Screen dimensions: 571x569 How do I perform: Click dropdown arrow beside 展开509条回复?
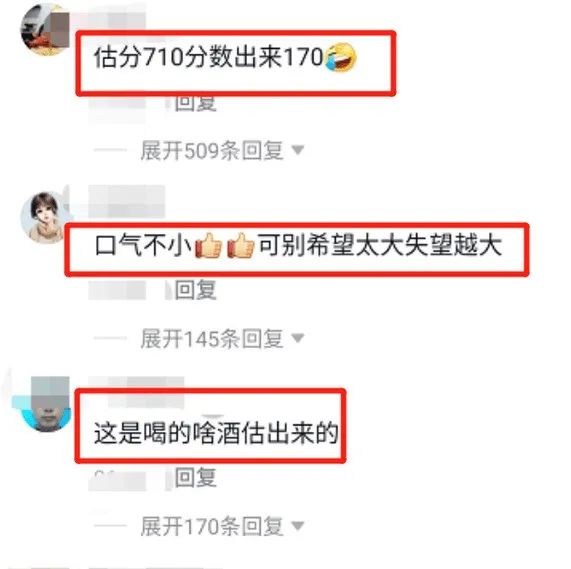[x=298, y=150]
